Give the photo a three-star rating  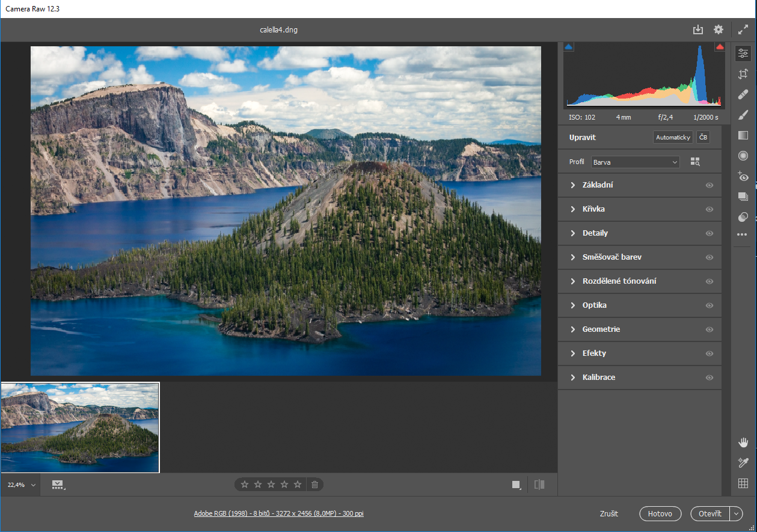271,484
